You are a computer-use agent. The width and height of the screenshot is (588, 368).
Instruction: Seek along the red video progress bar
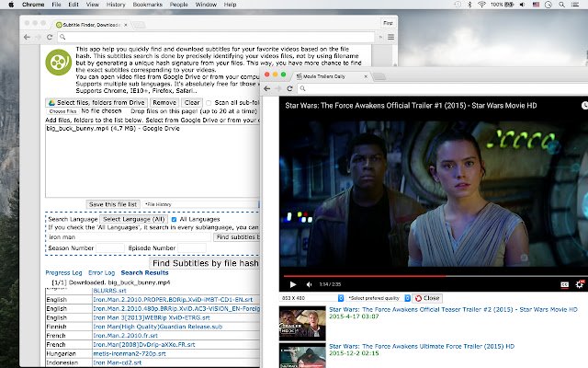click(435, 276)
